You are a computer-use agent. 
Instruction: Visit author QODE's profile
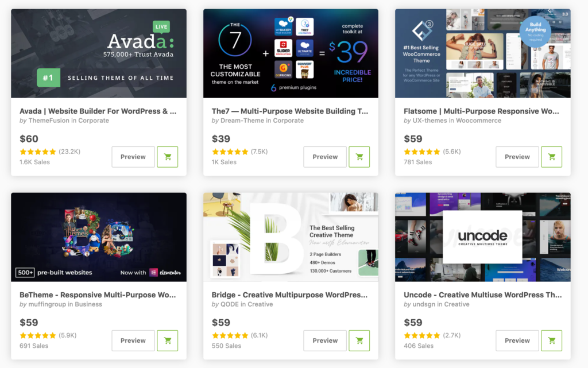point(230,304)
